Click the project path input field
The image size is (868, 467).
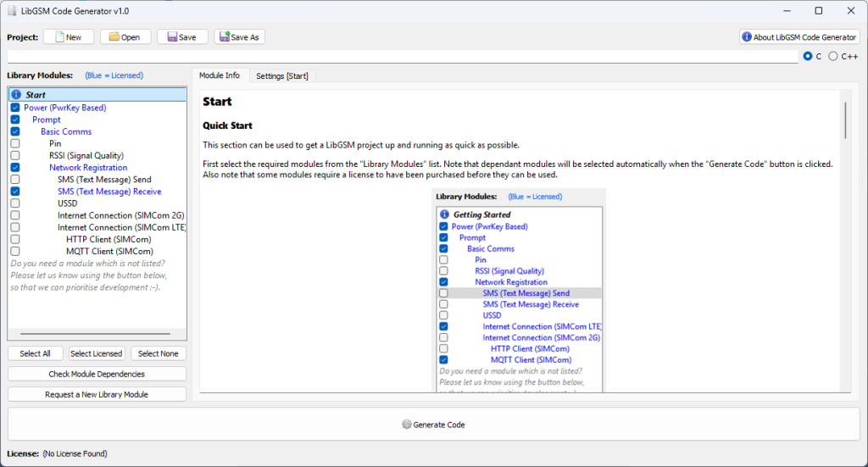[x=403, y=57]
